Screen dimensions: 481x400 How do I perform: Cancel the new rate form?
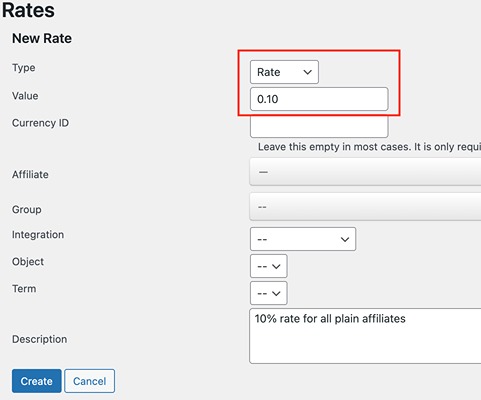coord(89,381)
